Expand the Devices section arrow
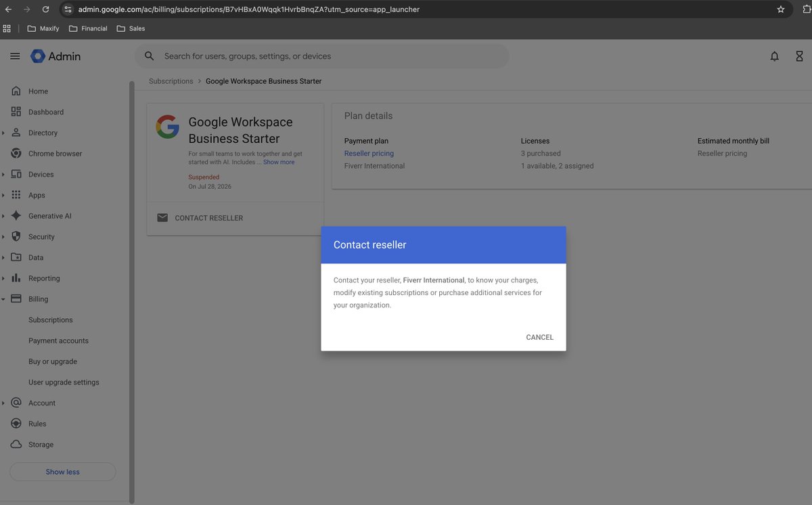The width and height of the screenshot is (812, 505). click(x=3, y=175)
